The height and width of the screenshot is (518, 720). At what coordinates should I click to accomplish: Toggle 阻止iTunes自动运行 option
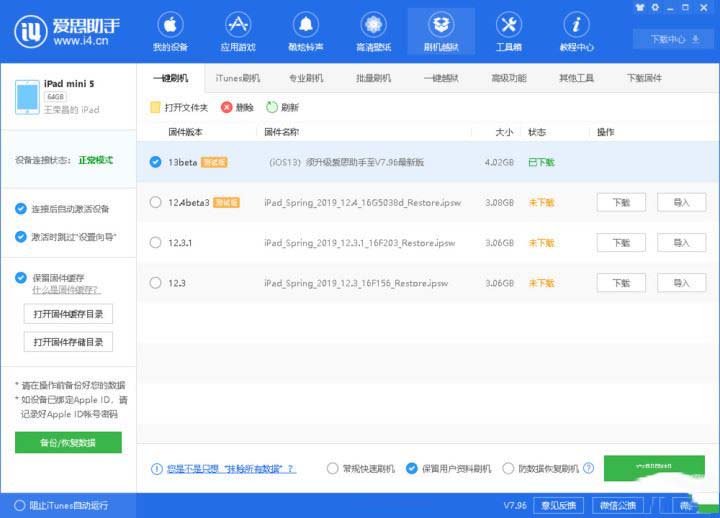pyautogui.click(x=19, y=506)
